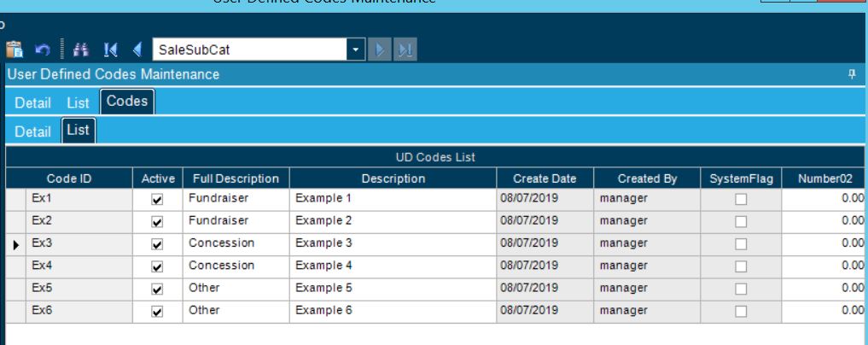This screenshot has width=868, height=345.
Task: Click Concession full description in Ex3 row
Action: click(x=236, y=244)
